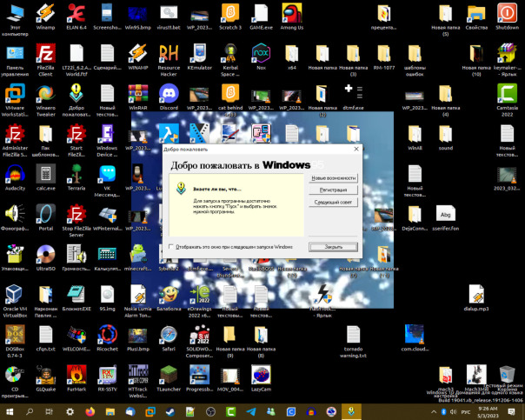
Task: Launch Kerbal Space Program icon
Action: tap(230, 60)
